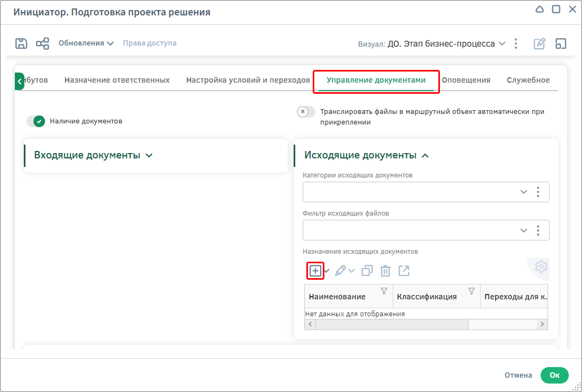Viewport: 582px width, 392px height.
Task: Open the Категории исходящих документов dropdown
Action: (x=523, y=192)
